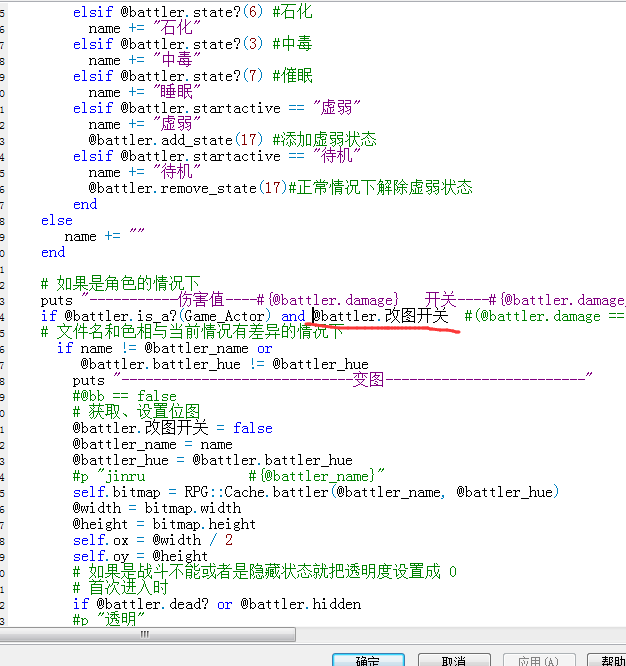Click the 帮助 help button
This screenshot has width=626, height=666.
(x=607, y=660)
